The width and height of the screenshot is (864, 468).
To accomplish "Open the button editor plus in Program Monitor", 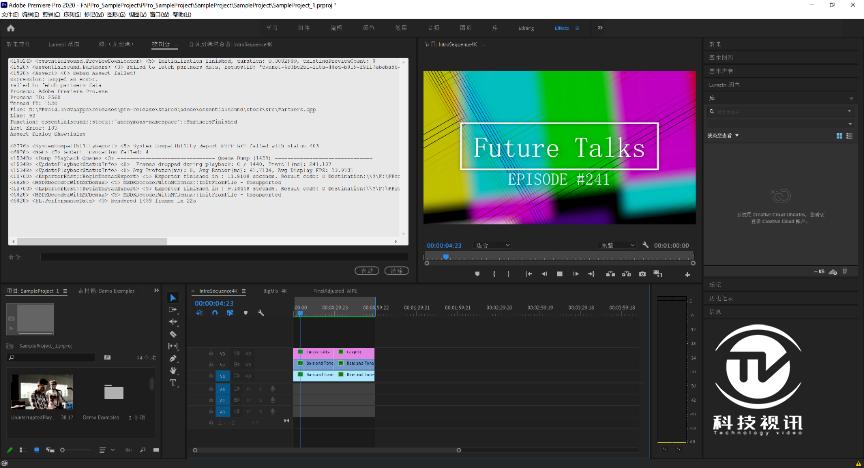I will [x=687, y=274].
